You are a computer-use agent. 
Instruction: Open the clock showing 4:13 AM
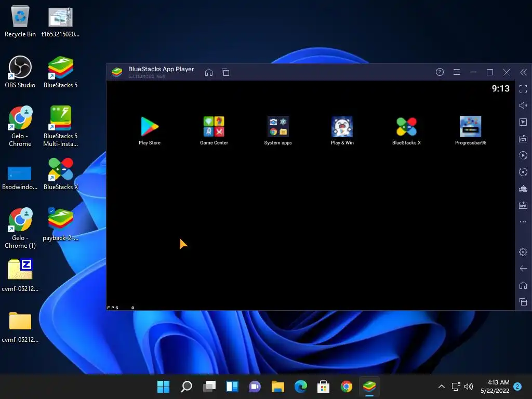point(495,387)
